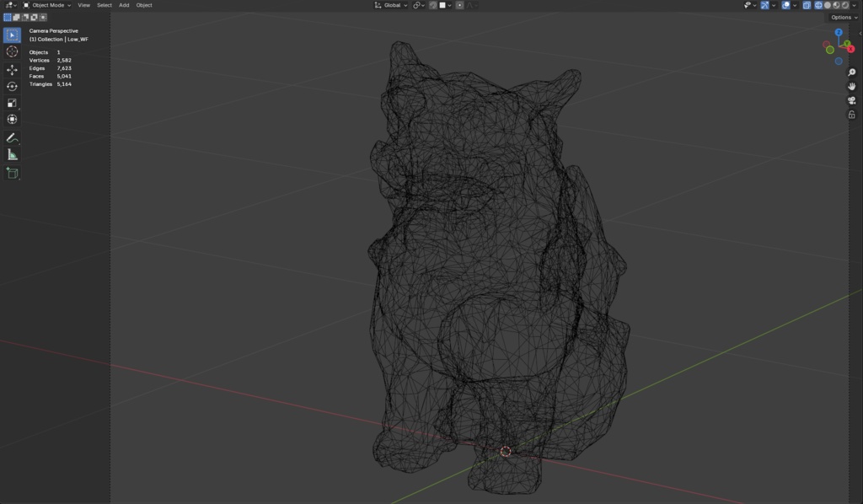Click the Faces count 5,041
The width and height of the screenshot is (863, 504).
point(64,77)
